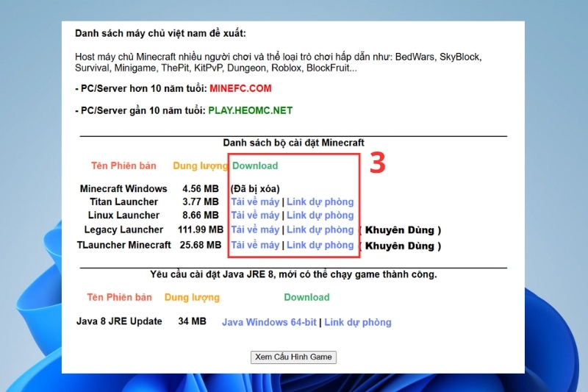Click the '8.66 MB' size value
This screenshot has height=392, width=588.
(x=201, y=215)
